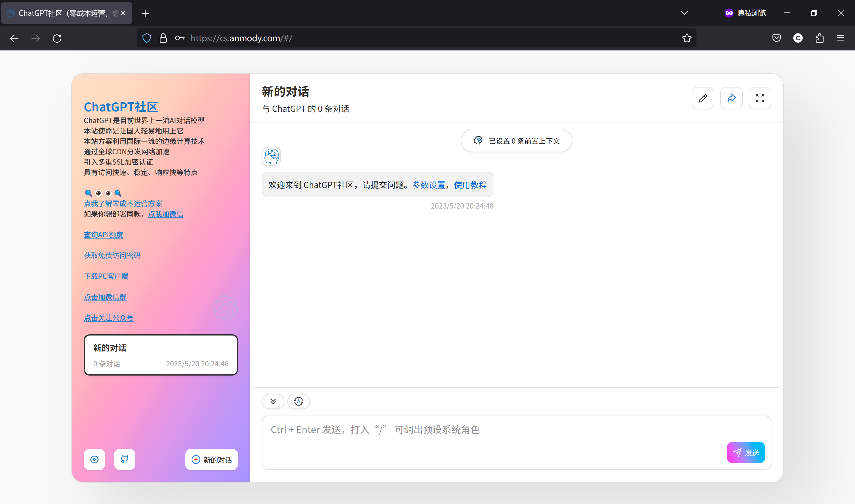
Task: Click the Firefox tracking protection shield icon
Action: click(x=146, y=38)
